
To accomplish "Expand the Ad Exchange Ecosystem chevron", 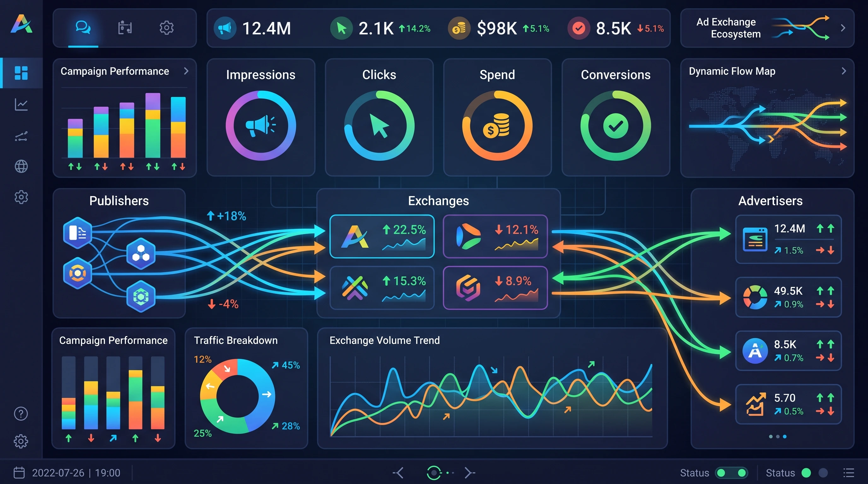I will (843, 28).
